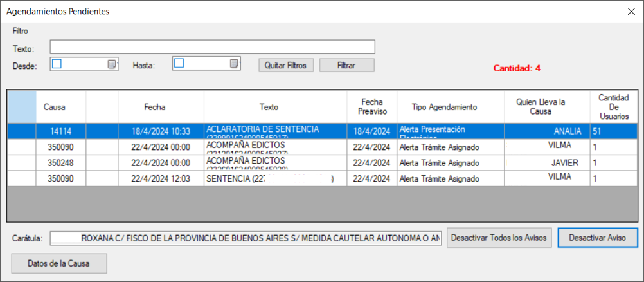The width and height of the screenshot is (644, 282).
Task: Click the Carátula text field
Action: [246, 238]
